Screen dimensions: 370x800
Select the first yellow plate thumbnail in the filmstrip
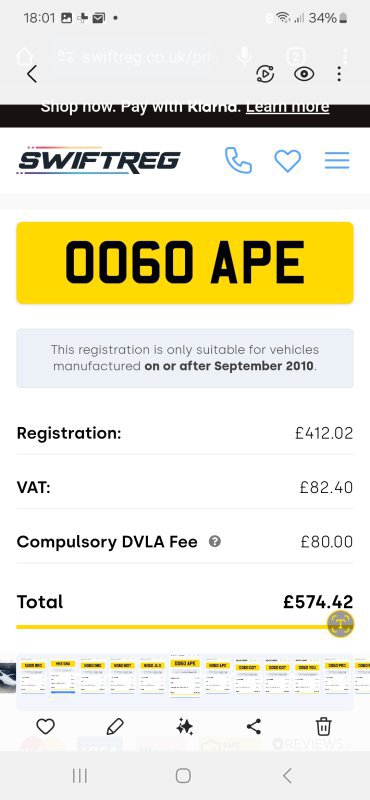pyautogui.click(x=33, y=677)
